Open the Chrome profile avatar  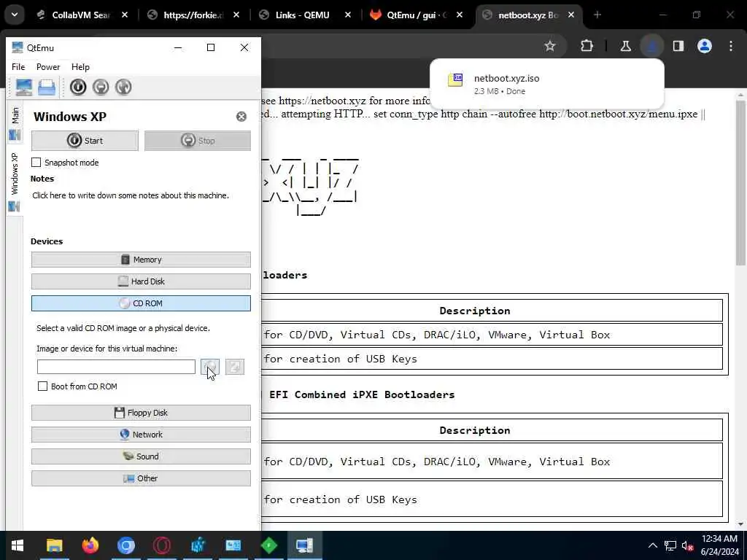coord(705,46)
